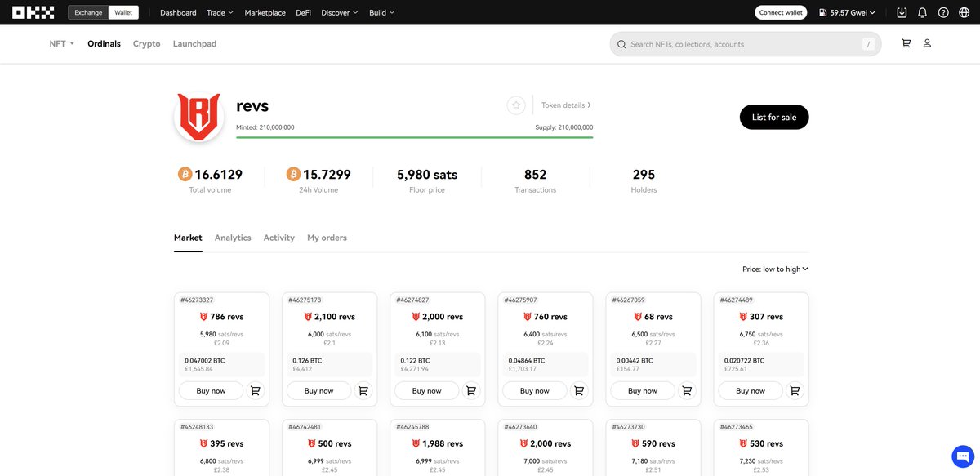Switch to the My orders tab
This screenshot has width=980, height=476.
click(327, 238)
